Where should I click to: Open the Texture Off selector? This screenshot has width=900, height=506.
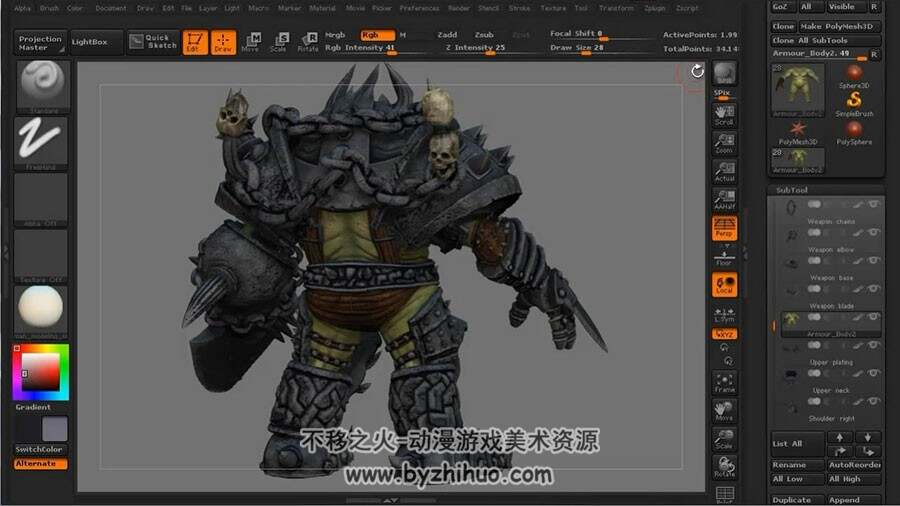(x=40, y=256)
